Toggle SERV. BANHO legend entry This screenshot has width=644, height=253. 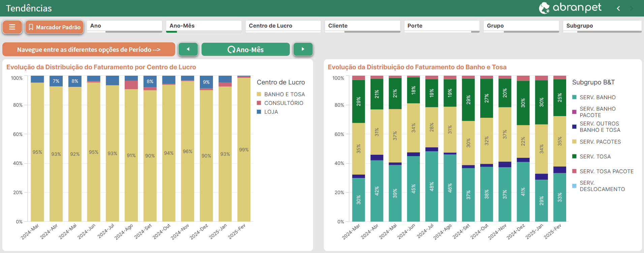(597, 97)
